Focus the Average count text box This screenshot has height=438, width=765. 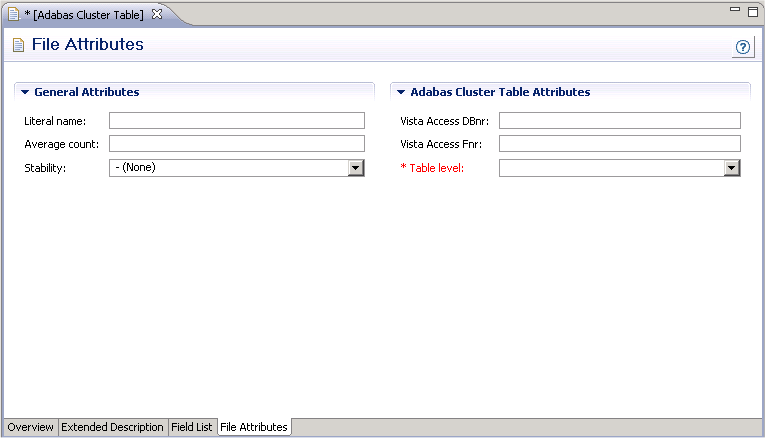coord(236,144)
